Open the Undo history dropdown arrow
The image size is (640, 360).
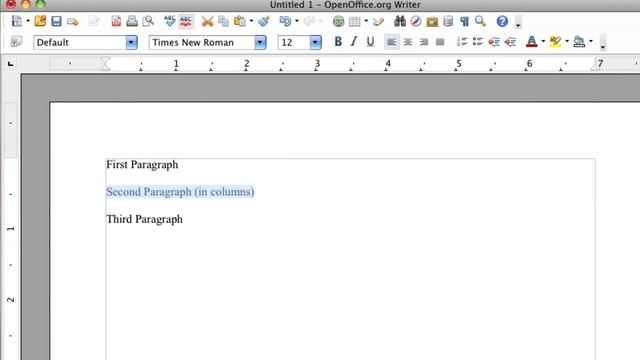(297, 21)
